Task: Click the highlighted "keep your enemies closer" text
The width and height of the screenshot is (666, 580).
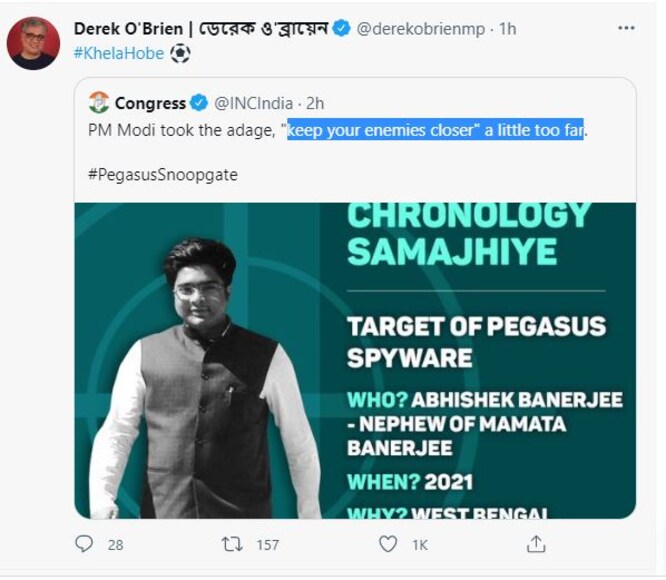Action: coord(435,130)
